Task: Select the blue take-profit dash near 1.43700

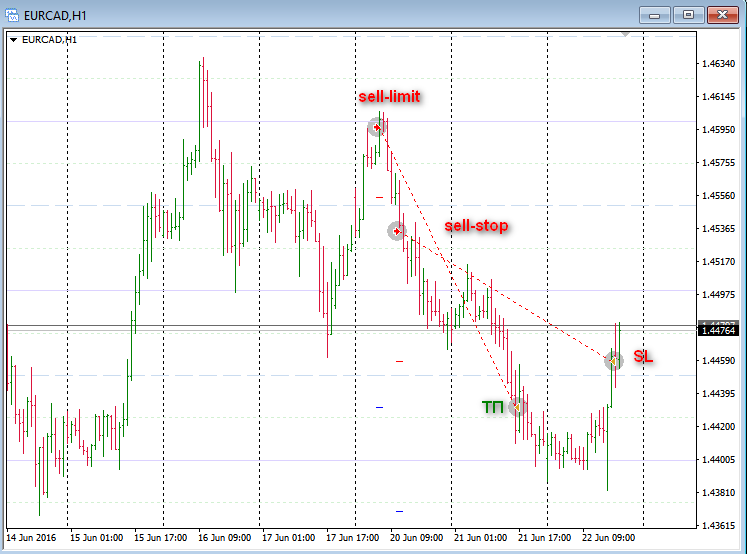Action: pyautogui.click(x=399, y=511)
